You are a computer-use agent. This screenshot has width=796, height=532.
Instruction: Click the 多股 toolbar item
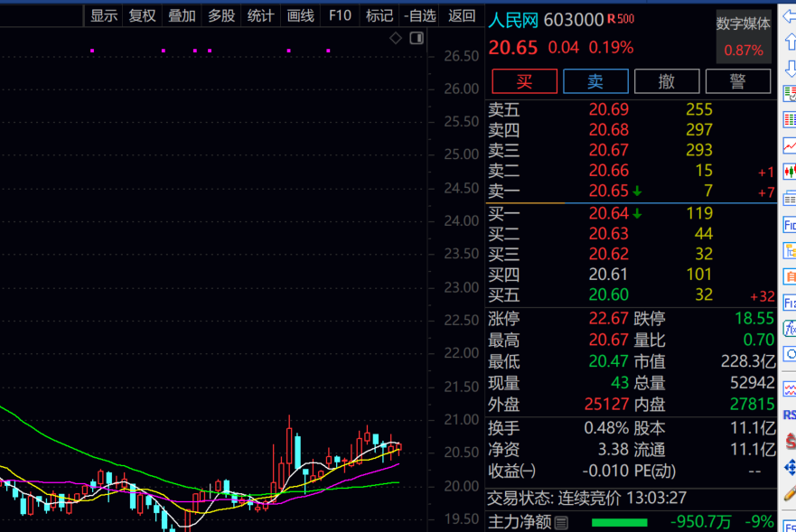tap(221, 15)
